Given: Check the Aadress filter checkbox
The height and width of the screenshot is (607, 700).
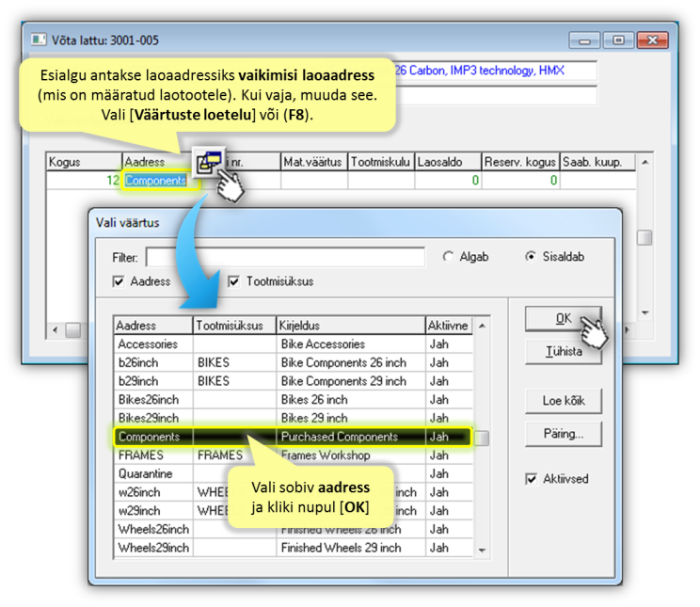Looking at the screenshot, I should (x=119, y=281).
